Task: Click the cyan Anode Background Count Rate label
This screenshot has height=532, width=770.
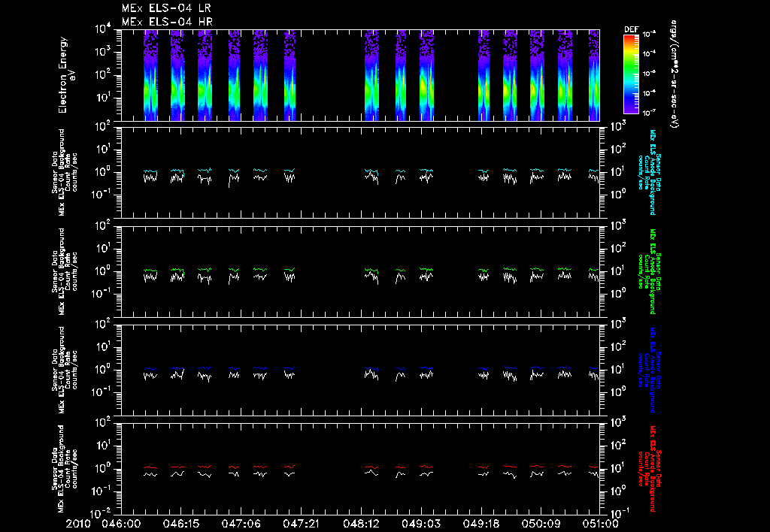Action: pyautogui.click(x=649, y=172)
